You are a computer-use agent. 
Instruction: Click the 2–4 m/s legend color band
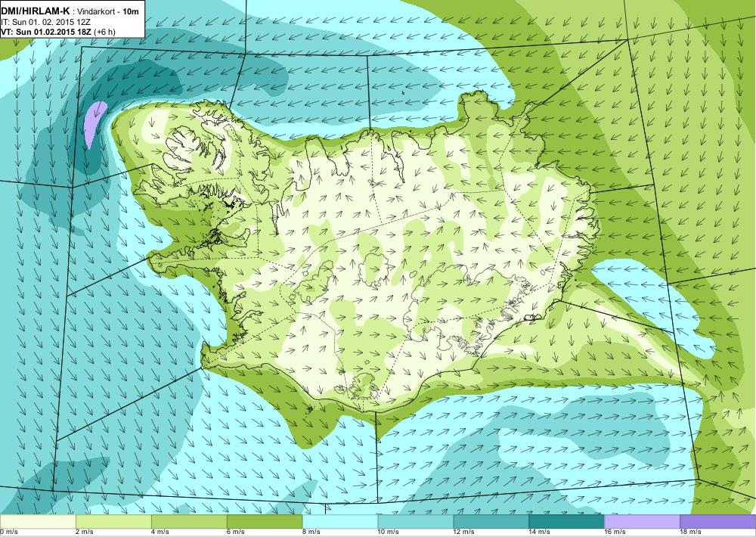(x=113, y=522)
